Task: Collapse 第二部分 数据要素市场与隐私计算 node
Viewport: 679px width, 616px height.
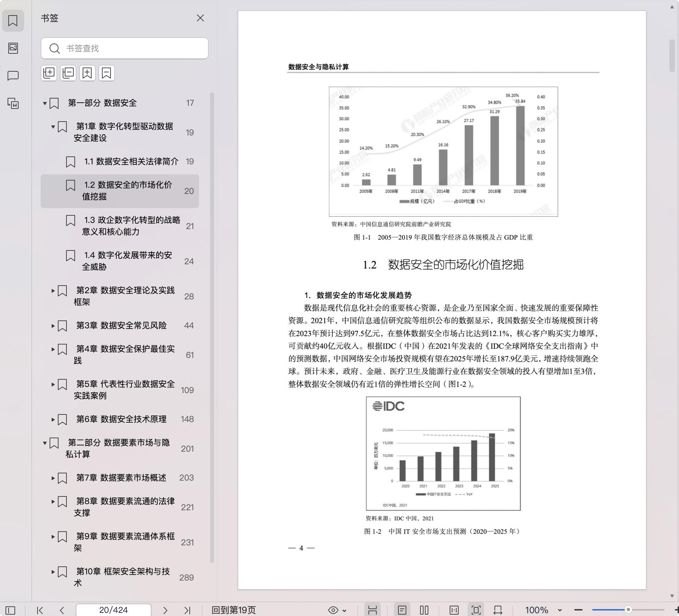Action: point(45,443)
